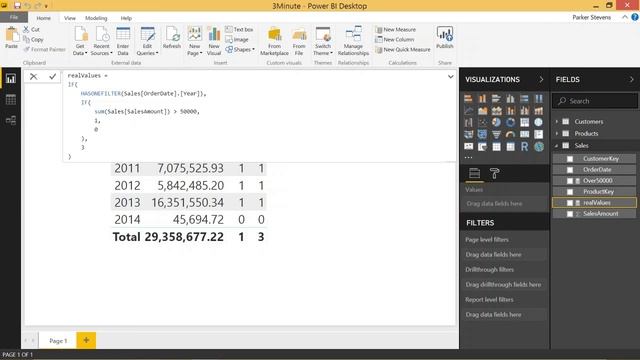The width and height of the screenshot is (640, 360).
Task: Check the CustomerKey field checkbox
Action: pos(570,159)
